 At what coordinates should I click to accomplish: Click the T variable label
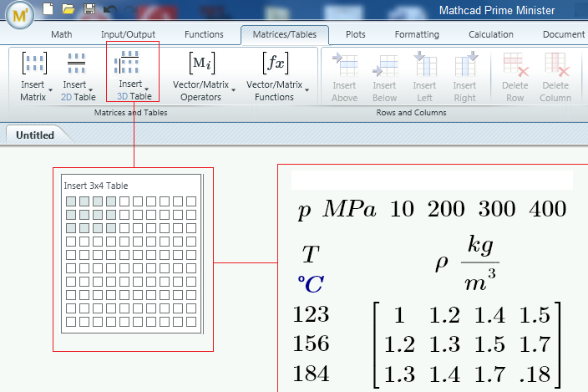click(x=311, y=254)
